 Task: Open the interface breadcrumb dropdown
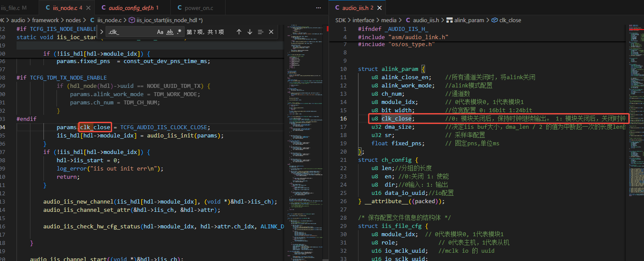(x=363, y=20)
